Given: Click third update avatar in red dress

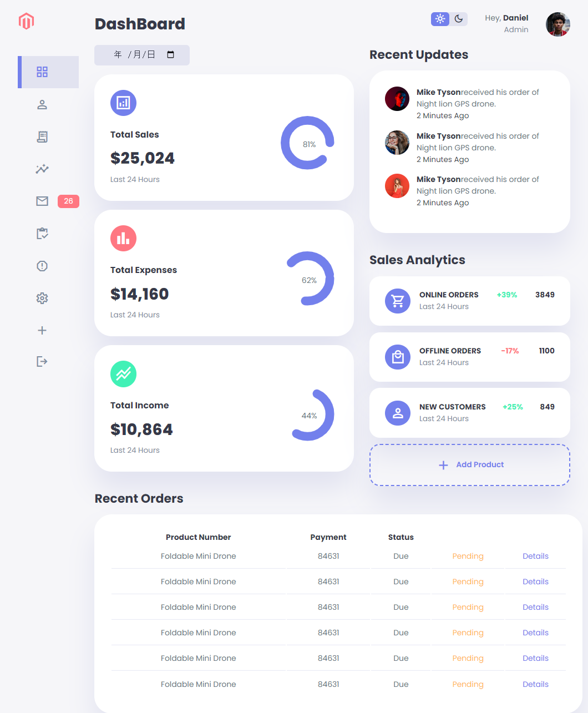Looking at the screenshot, I should 397,186.
